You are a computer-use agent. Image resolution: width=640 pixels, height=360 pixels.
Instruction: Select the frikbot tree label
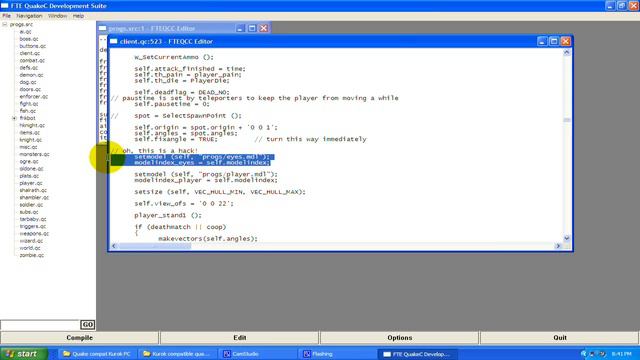click(27, 118)
